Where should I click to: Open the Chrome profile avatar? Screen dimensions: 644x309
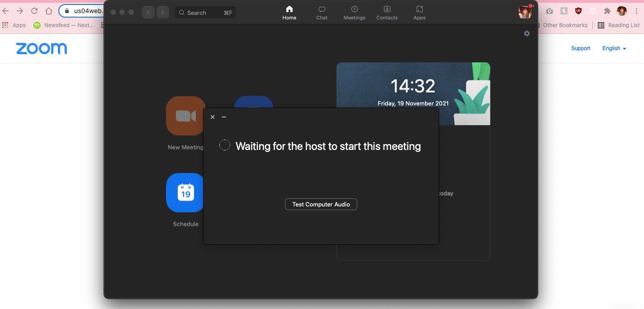(x=622, y=11)
